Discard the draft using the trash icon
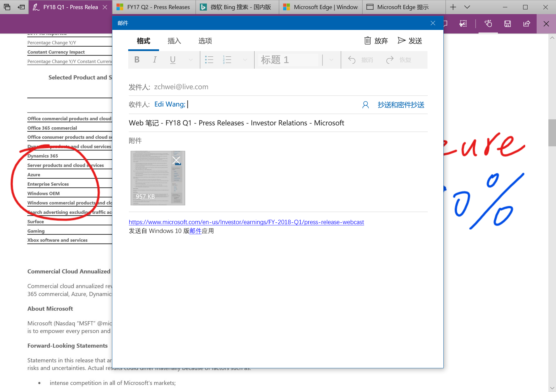Image resolution: width=556 pixels, height=392 pixels. coord(368,41)
